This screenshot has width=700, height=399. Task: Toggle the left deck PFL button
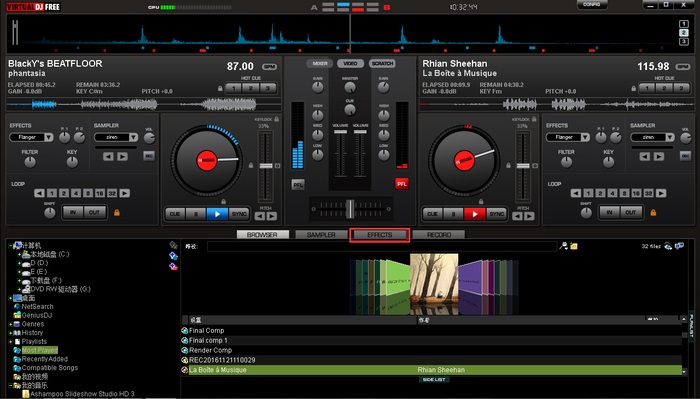(x=298, y=184)
